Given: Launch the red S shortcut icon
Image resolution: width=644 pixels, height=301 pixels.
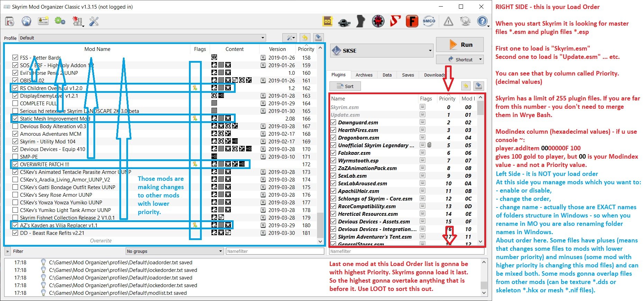Looking at the screenshot, I should (x=395, y=21).
